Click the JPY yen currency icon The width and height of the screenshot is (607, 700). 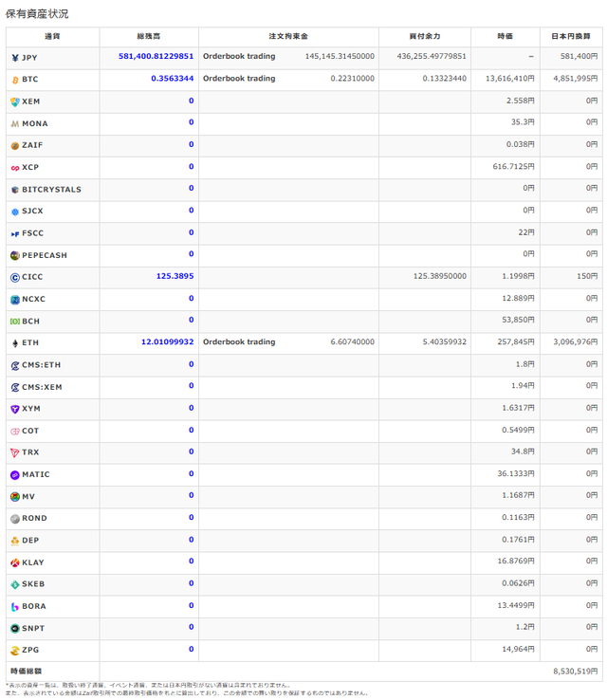[15, 58]
